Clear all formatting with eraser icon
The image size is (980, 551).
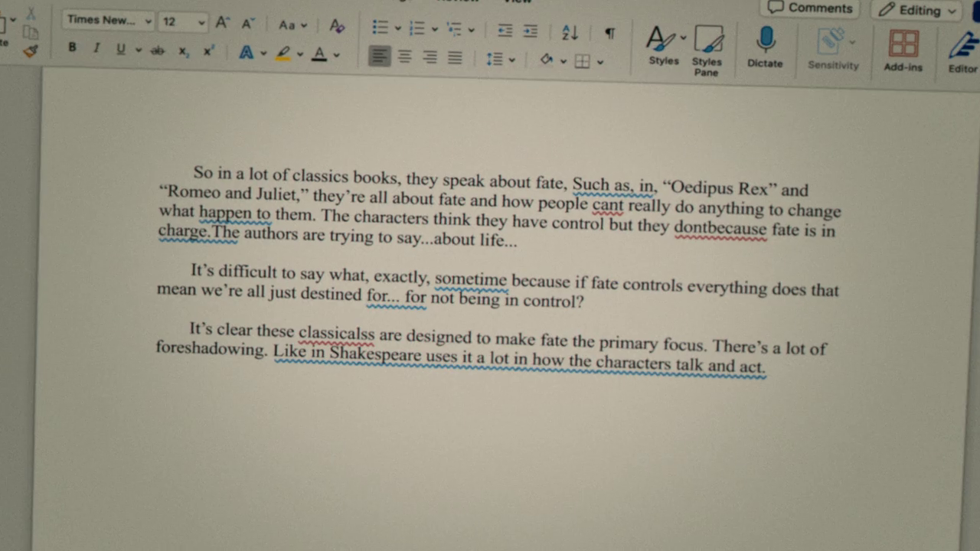337,26
